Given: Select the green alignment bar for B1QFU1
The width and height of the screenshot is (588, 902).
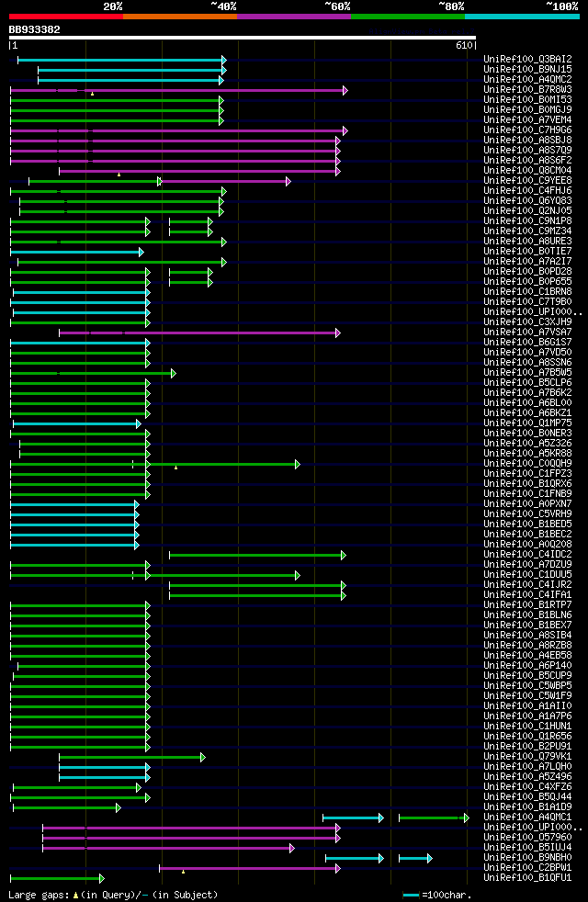Looking at the screenshot, I should pyautogui.click(x=58, y=879).
